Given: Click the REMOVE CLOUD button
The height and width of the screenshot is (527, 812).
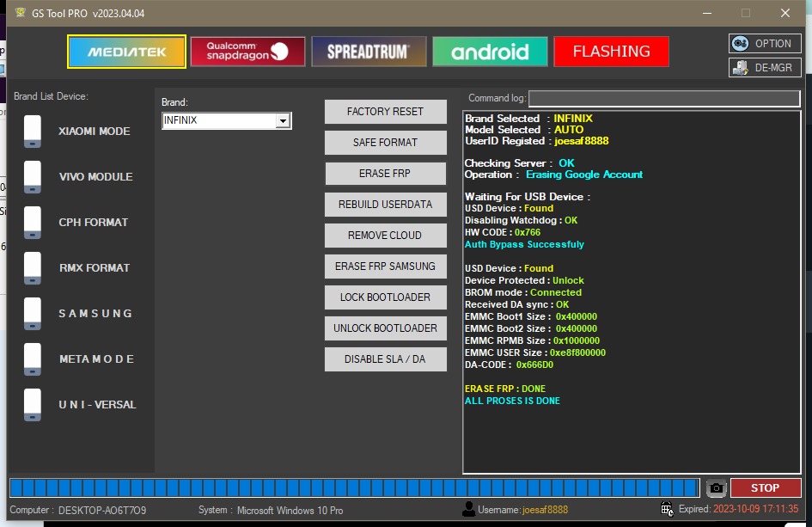Looking at the screenshot, I should click(385, 236).
